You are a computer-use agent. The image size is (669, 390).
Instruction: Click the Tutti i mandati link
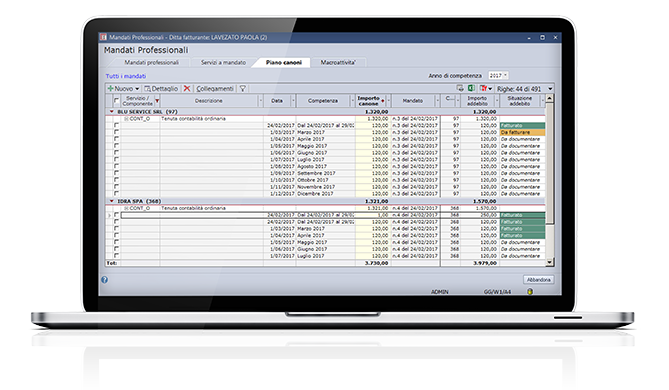click(126, 76)
